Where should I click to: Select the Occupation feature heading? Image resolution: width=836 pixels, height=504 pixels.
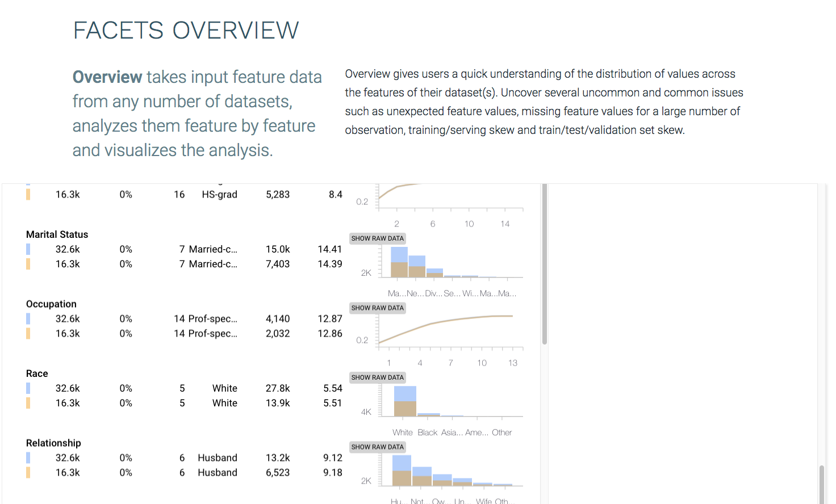[51, 304]
